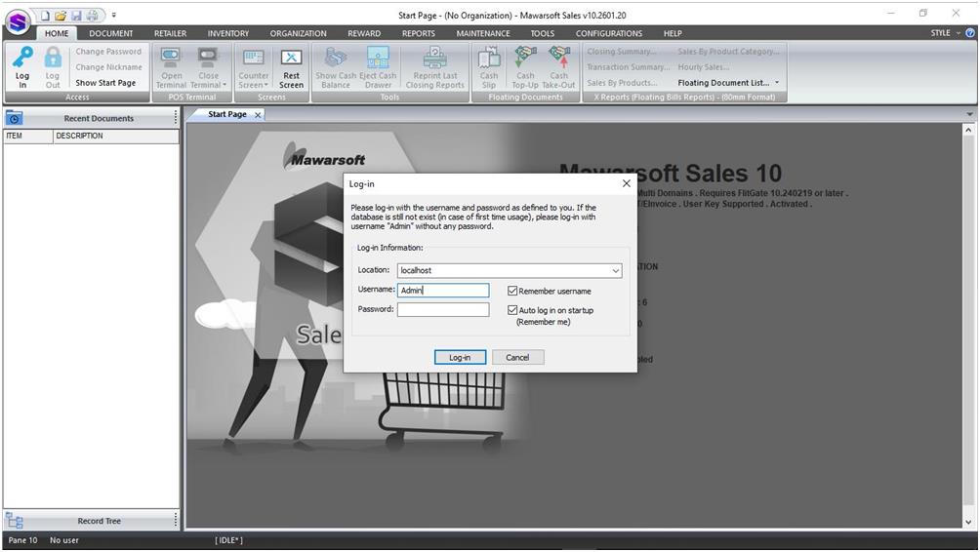980x552 pixels.
Task: Toggle Auto log in on startup checkbox
Action: 512,310
